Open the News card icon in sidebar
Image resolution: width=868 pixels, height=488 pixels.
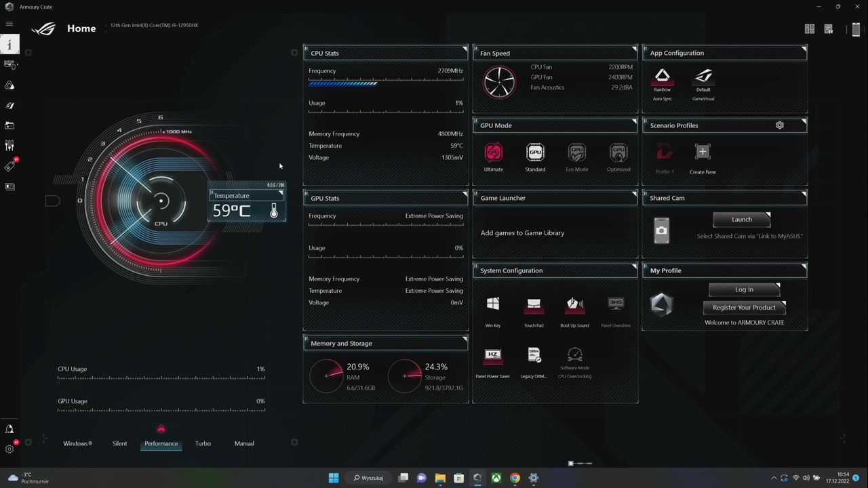[9, 186]
